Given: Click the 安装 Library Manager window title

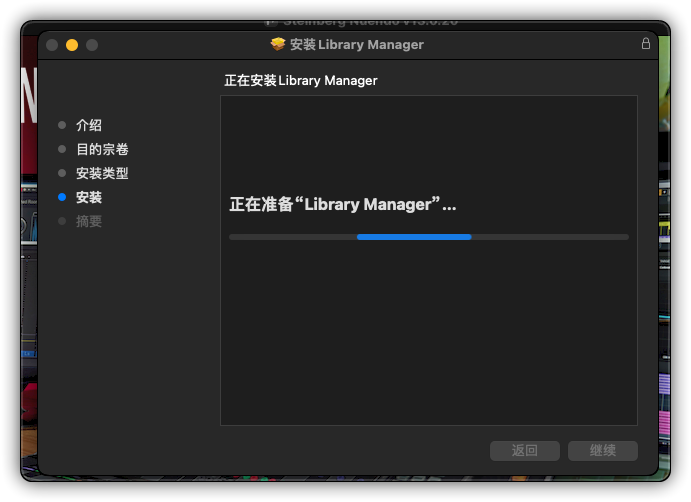Looking at the screenshot, I should (357, 45).
